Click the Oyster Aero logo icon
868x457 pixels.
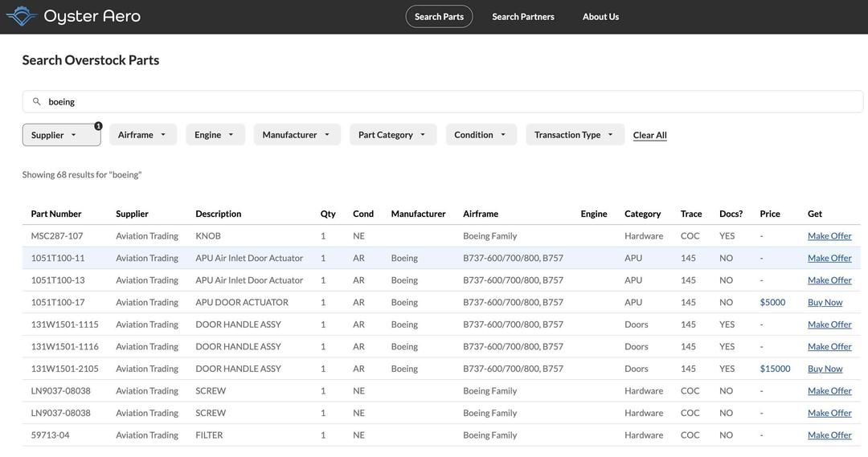21,16
